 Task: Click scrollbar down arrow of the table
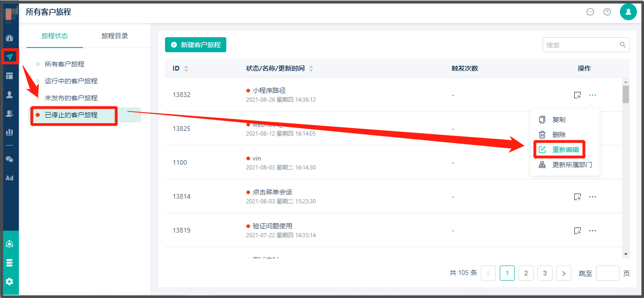(626, 254)
